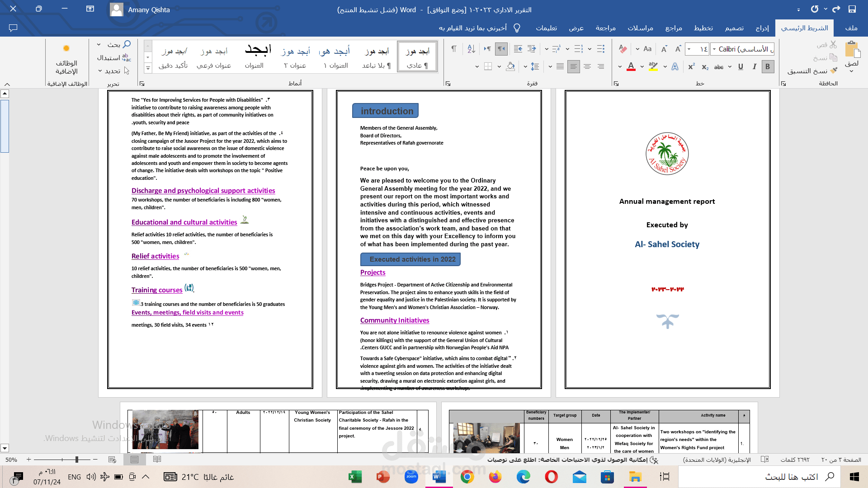Open the Calibri font name dropdown
This screenshot has width=868, height=488.
[714, 49]
